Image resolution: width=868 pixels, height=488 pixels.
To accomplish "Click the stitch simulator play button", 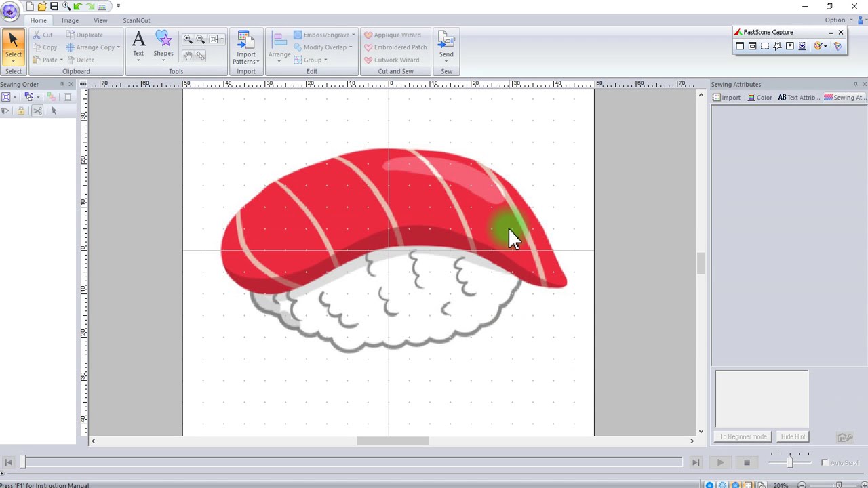I will click(720, 462).
